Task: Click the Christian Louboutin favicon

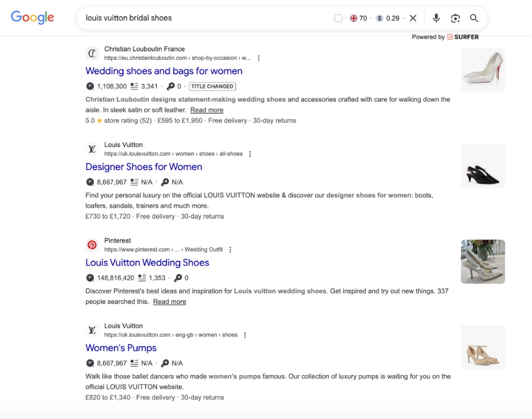Action: 92,53
